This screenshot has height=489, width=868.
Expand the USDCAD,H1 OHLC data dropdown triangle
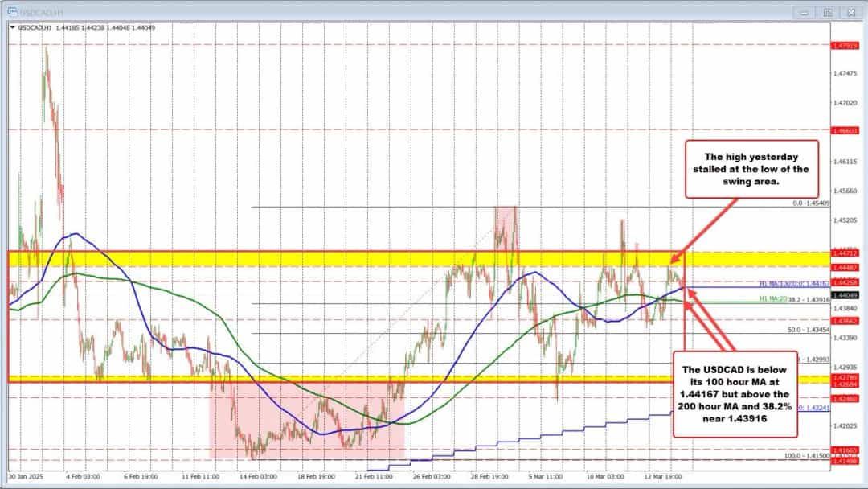click(x=13, y=27)
